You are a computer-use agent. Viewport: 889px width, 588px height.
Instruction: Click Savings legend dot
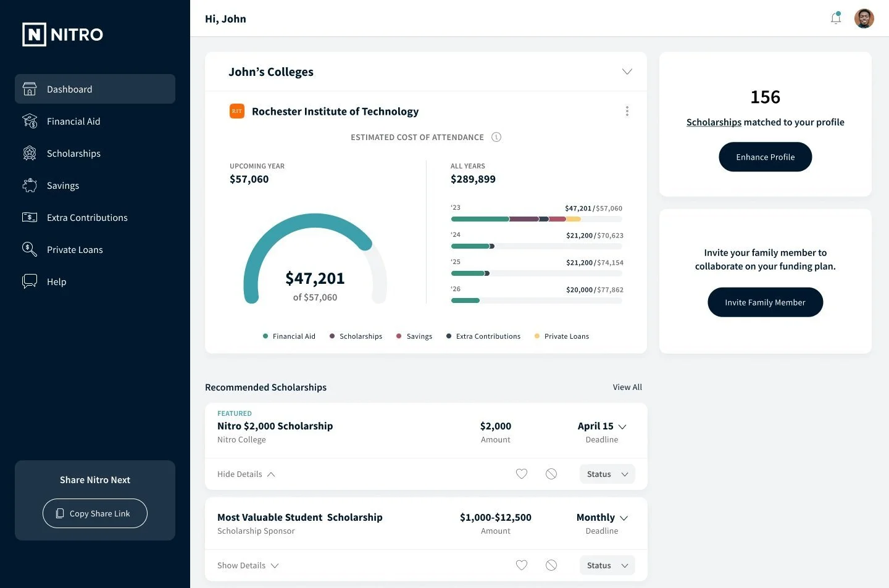pos(399,336)
